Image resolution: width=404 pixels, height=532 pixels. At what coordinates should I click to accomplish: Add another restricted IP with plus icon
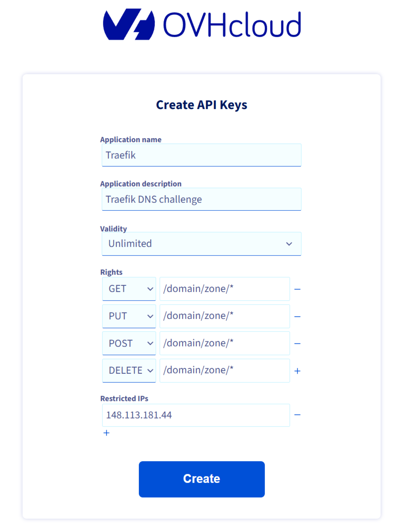[x=106, y=433]
